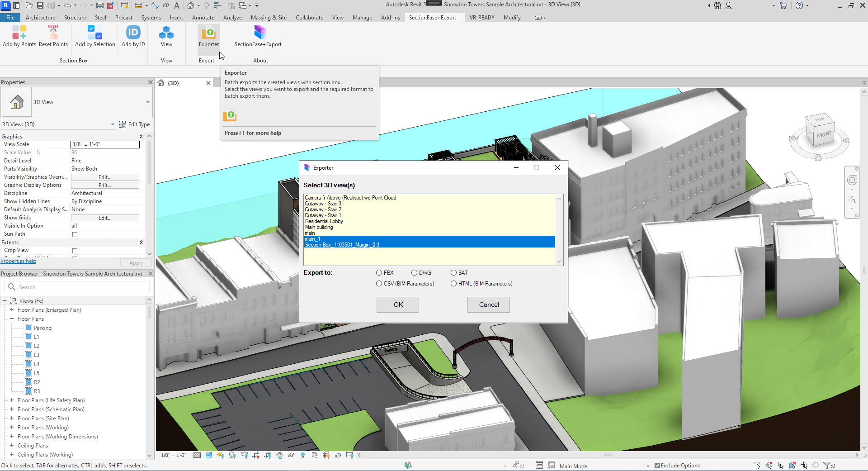Switch to the Annotate ribbon tab

click(203, 18)
